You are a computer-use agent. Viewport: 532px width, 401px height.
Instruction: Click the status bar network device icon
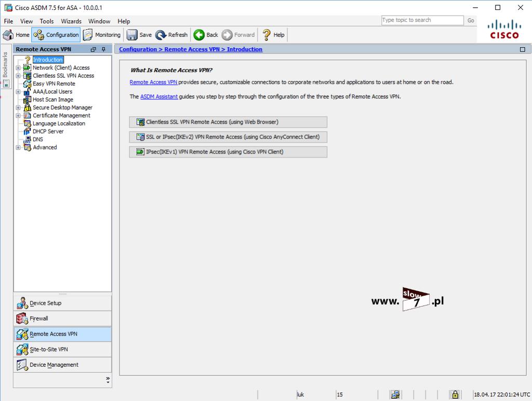tap(395, 395)
